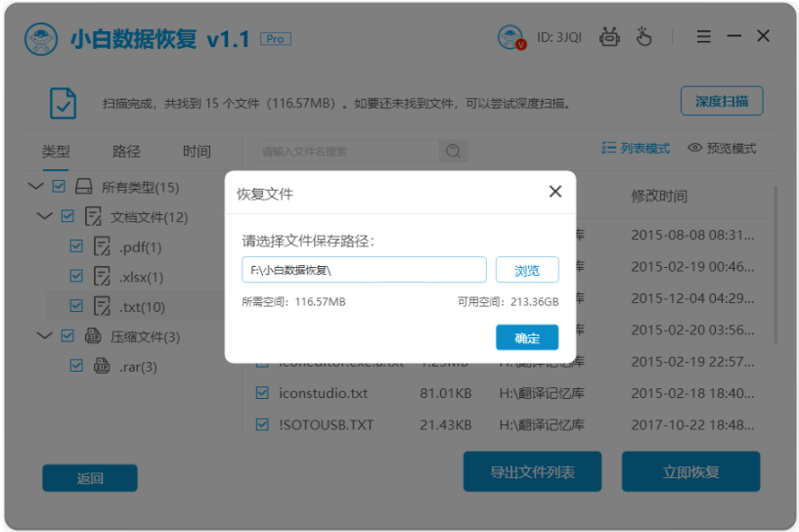Open the customer service robot icon
799x532 pixels.
click(609, 37)
